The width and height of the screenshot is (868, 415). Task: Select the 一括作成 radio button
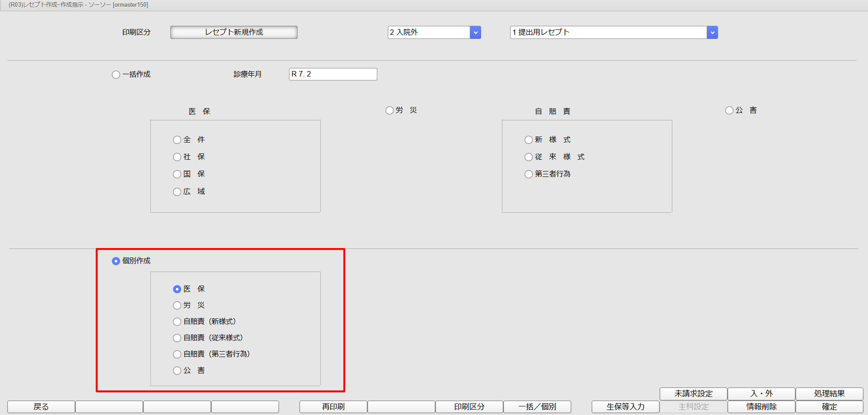click(116, 75)
